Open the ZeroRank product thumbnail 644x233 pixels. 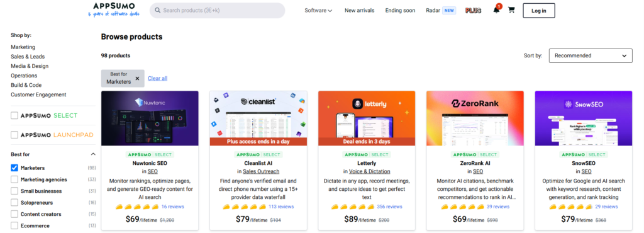click(x=475, y=118)
